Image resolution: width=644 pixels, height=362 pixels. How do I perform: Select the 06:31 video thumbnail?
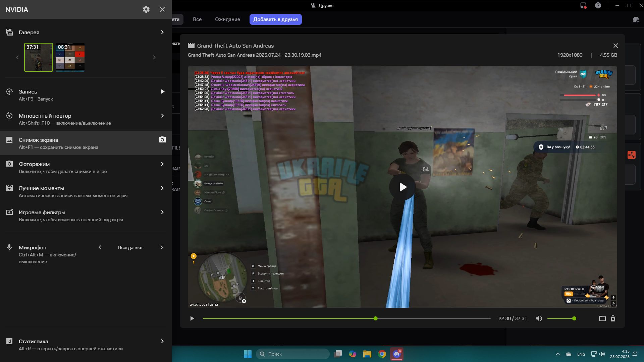(x=70, y=57)
